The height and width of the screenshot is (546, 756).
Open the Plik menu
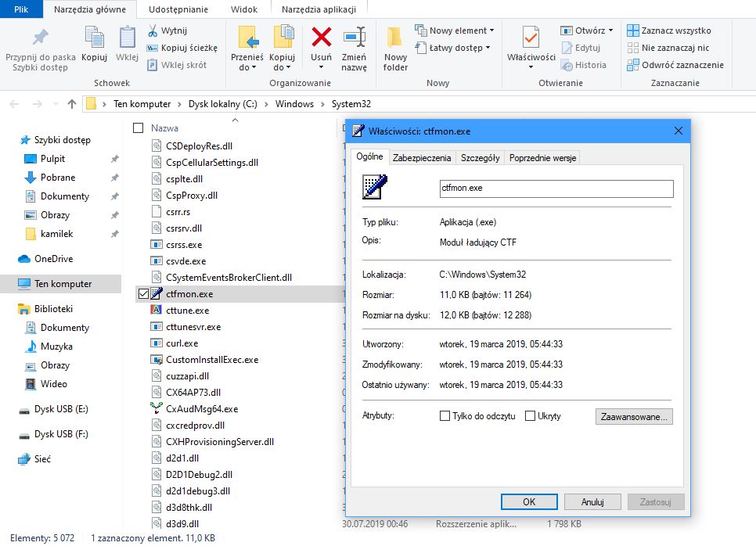(x=21, y=9)
